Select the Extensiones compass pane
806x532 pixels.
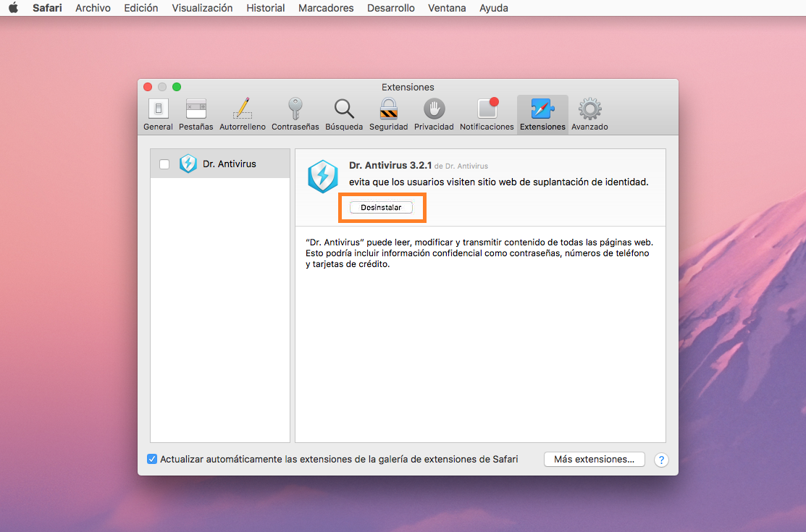point(542,114)
